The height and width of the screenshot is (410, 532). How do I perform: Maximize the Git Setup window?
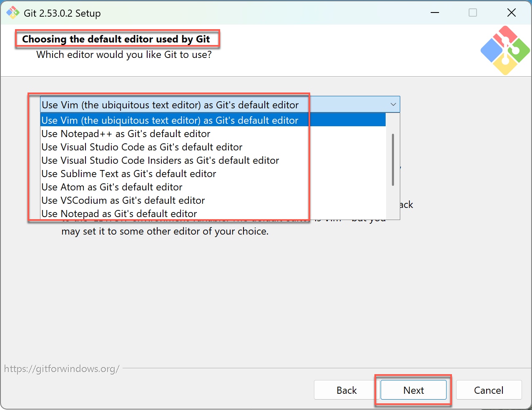pyautogui.click(x=473, y=13)
